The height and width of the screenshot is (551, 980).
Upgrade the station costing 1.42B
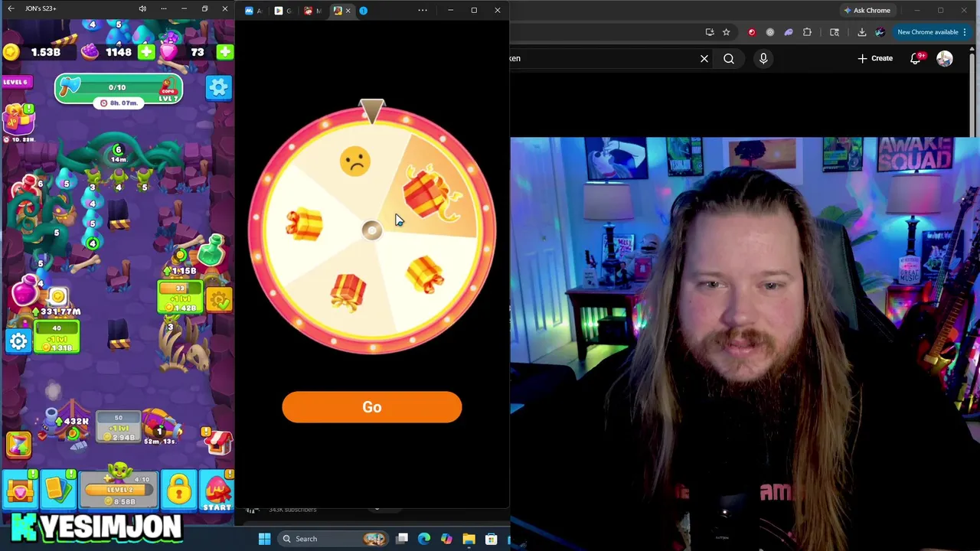(x=181, y=298)
